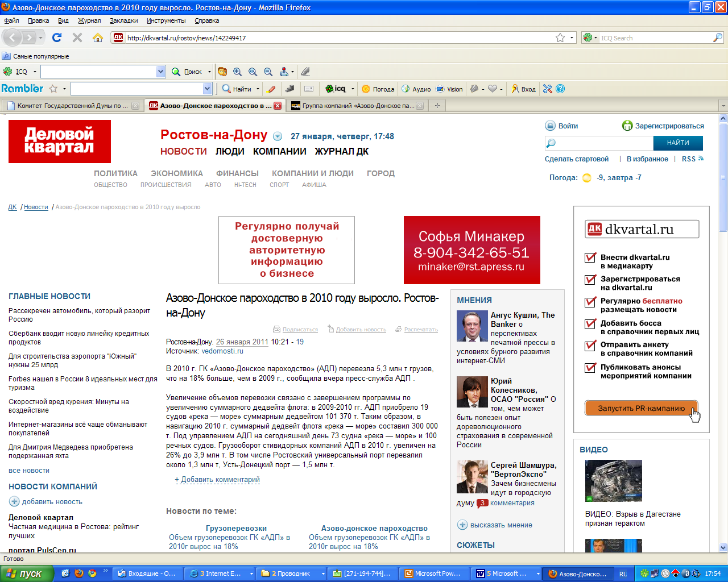Open Погода weather button on Rambler toolbar
The height and width of the screenshot is (582, 728).
point(378,89)
